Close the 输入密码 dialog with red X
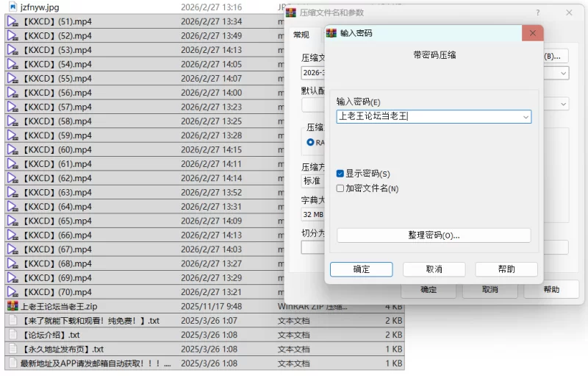The image size is (588, 376). pos(532,33)
